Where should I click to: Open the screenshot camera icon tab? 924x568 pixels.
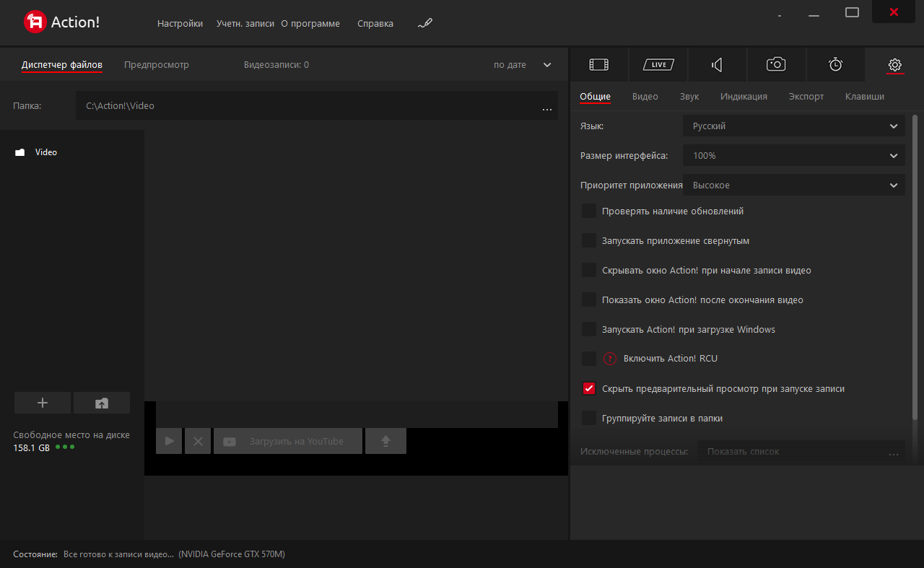click(776, 65)
